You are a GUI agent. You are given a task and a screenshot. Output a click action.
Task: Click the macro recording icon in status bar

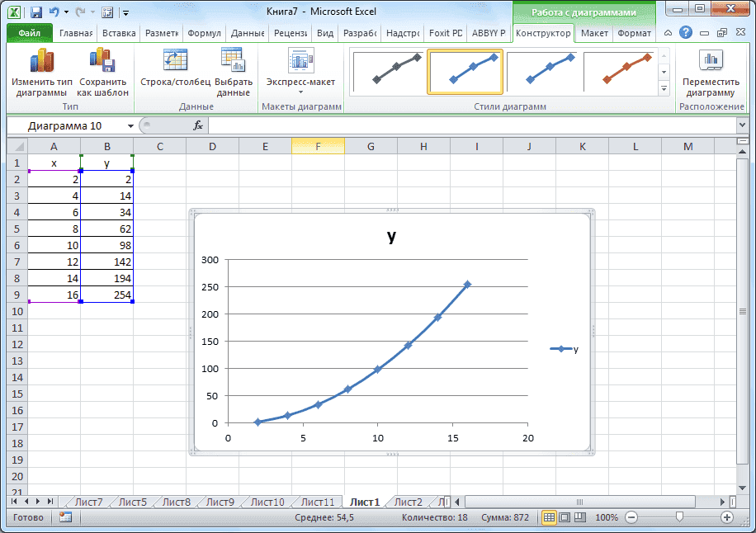click(x=64, y=517)
